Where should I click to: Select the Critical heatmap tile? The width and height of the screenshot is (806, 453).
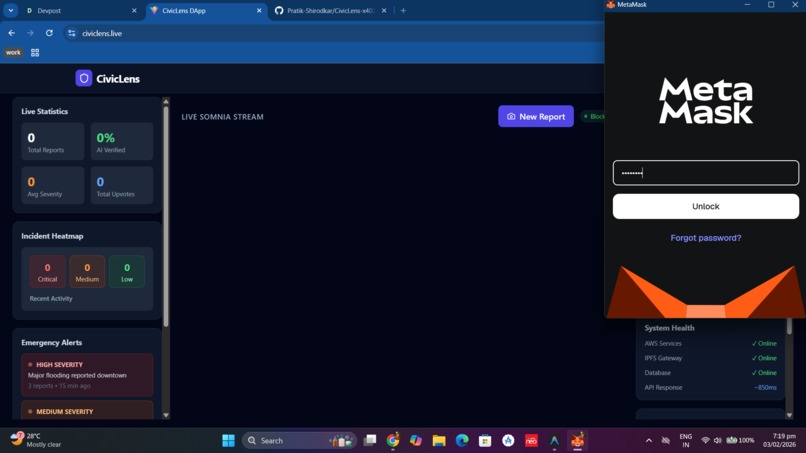point(47,271)
